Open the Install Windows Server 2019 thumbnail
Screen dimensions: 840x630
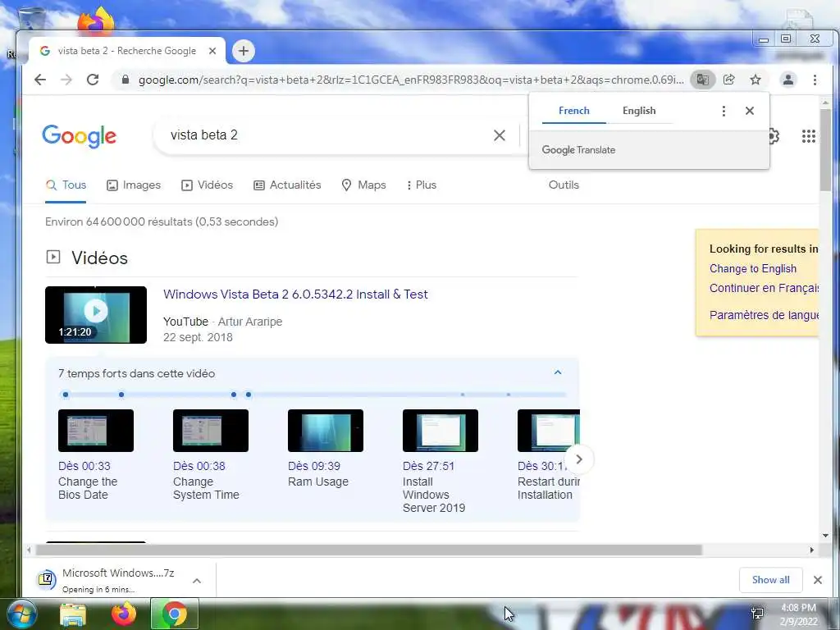tap(441, 431)
